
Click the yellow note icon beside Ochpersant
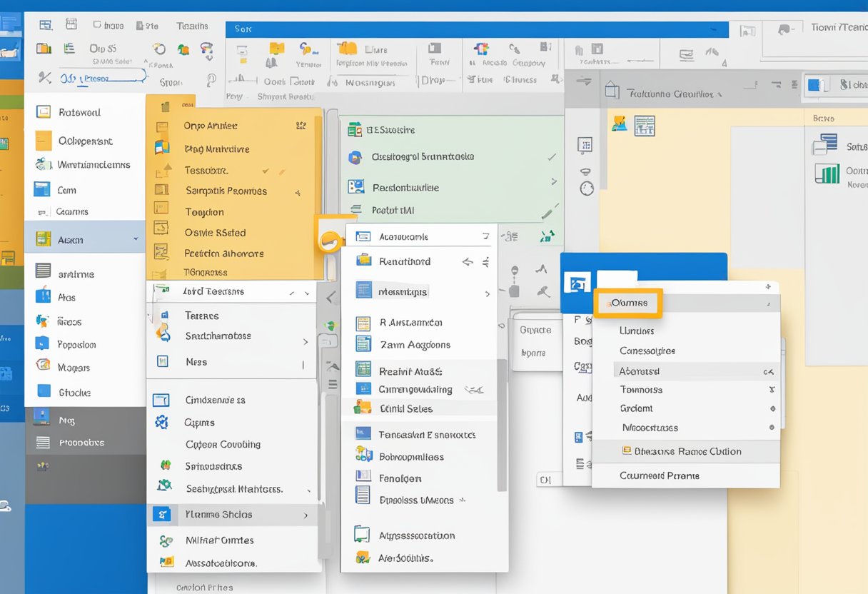[x=44, y=140]
